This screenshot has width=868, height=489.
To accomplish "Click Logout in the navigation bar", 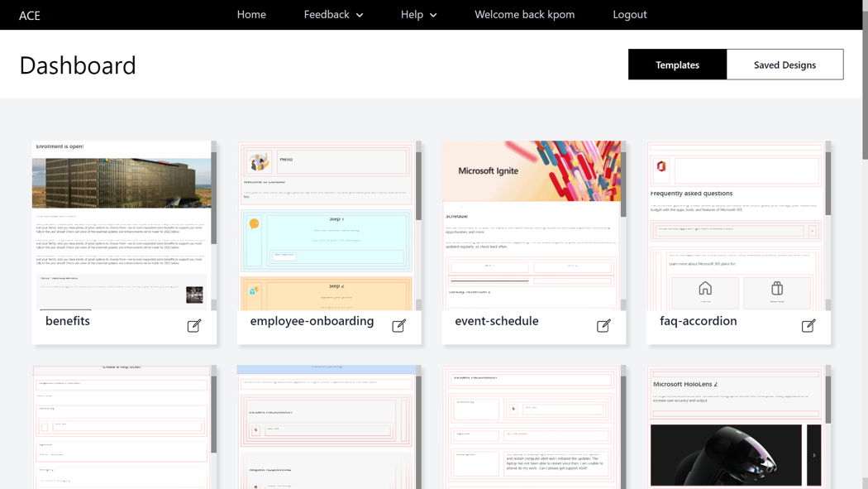I will pos(629,14).
